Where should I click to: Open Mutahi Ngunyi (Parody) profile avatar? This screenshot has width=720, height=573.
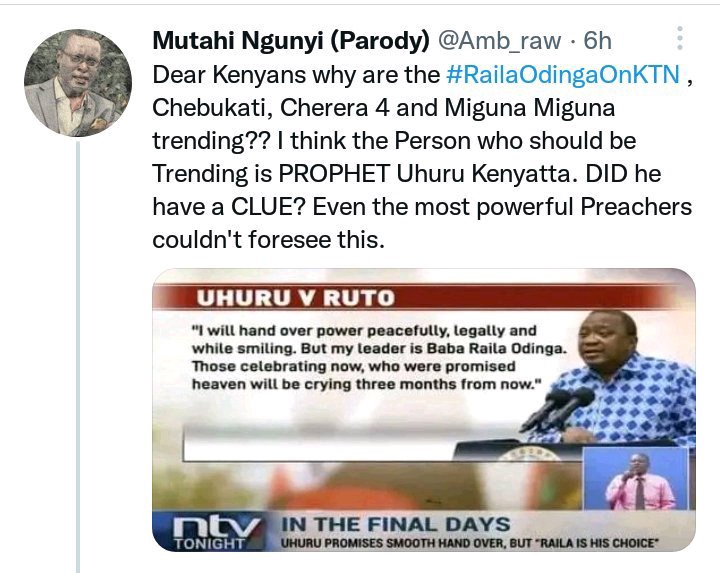pos(78,83)
